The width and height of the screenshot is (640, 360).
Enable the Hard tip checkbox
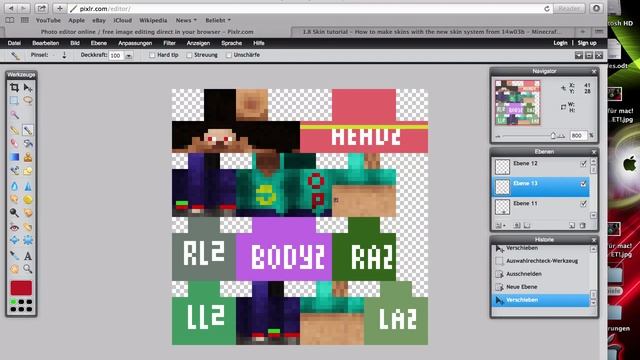[152, 55]
